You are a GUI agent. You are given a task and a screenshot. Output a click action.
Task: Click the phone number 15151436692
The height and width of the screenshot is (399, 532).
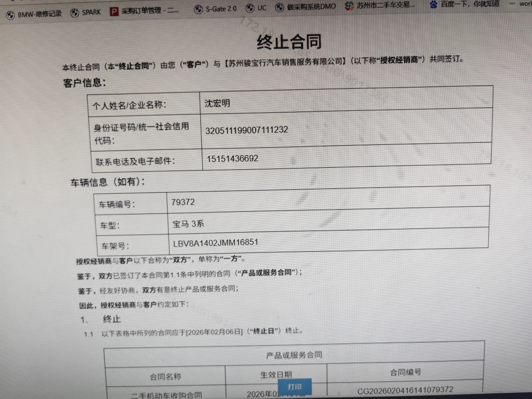[x=232, y=158]
